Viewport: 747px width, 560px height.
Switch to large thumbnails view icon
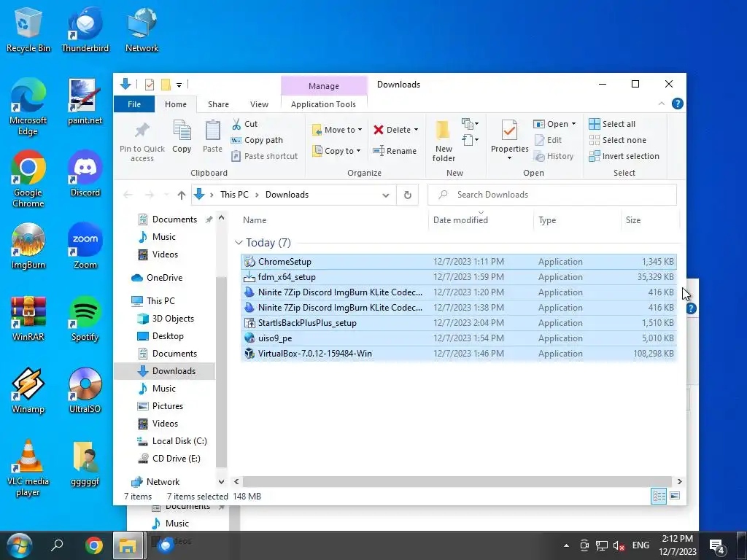675,496
